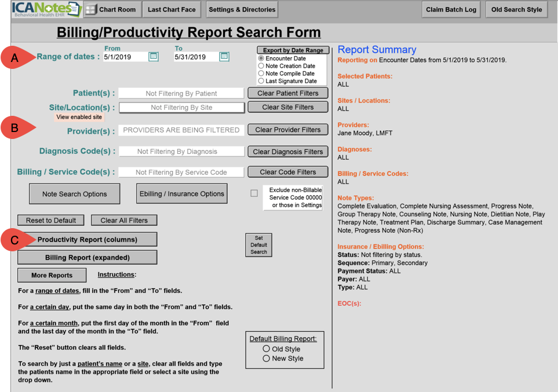
Task: Open the From date calendar picker
Action: coord(154,57)
